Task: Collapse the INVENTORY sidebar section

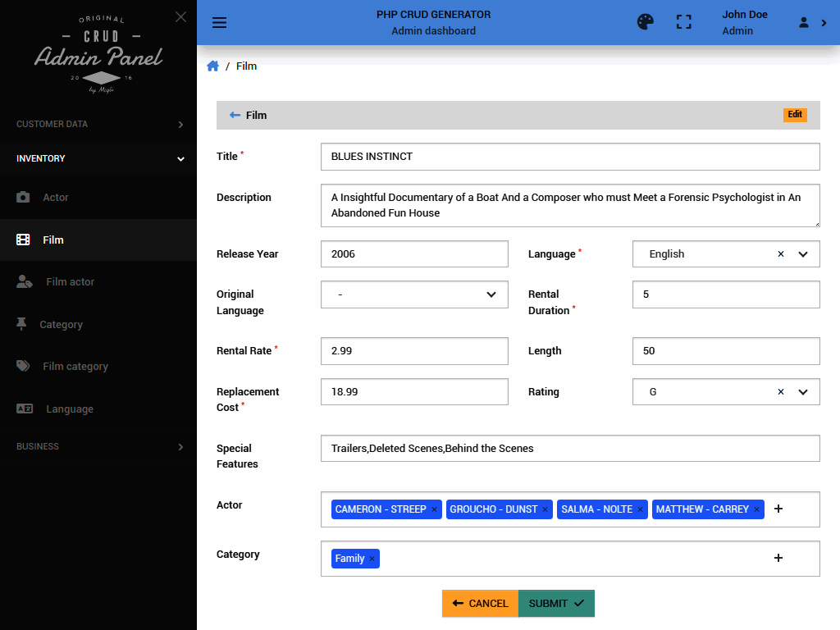Action: (98, 158)
